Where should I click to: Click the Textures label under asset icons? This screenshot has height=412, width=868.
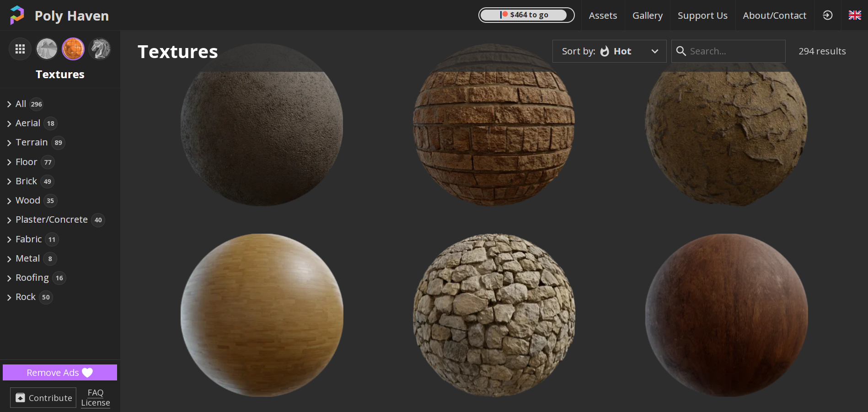[x=60, y=74]
